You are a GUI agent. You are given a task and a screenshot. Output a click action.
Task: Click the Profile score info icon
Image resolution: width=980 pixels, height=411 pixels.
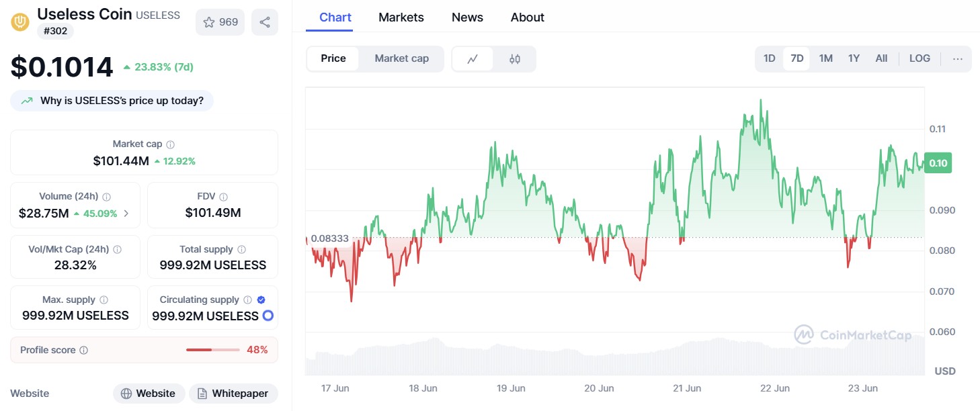click(83, 351)
